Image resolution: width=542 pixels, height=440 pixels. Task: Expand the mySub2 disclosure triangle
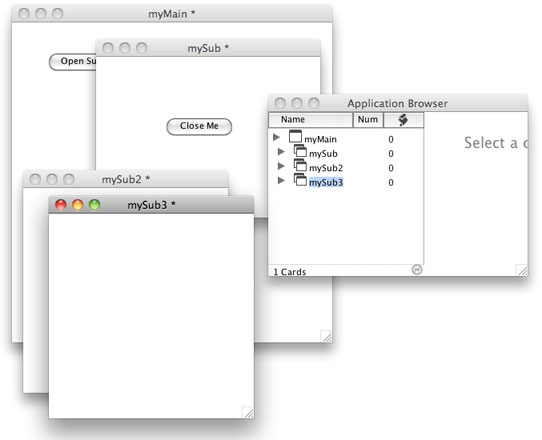coord(281,166)
